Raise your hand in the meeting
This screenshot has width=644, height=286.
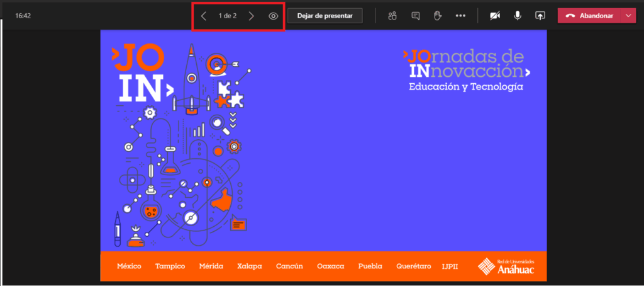pos(438,16)
